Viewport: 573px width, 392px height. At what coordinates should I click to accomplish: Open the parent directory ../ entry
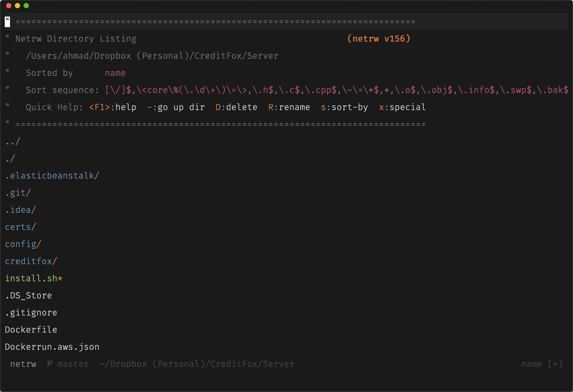tap(13, 141)
